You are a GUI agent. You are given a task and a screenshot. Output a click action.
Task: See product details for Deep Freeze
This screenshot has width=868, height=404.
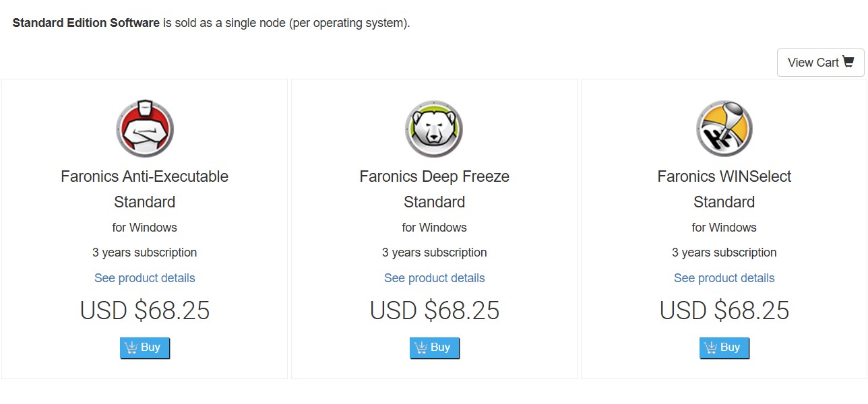(x=435, y=278)
